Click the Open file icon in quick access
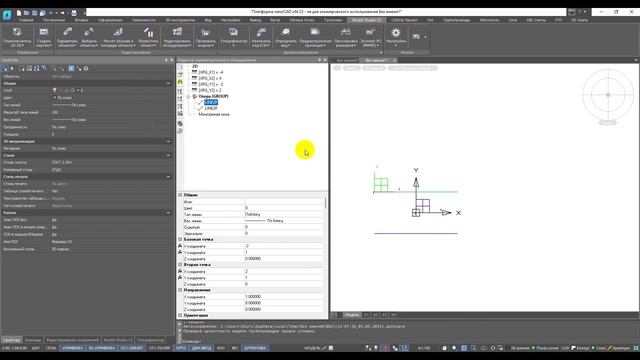 coord(27,13)
